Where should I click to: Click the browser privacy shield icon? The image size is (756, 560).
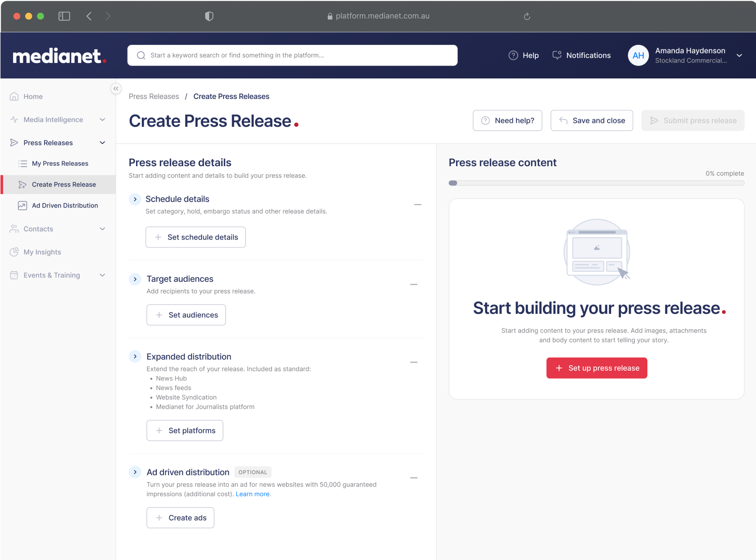(209, 16)
